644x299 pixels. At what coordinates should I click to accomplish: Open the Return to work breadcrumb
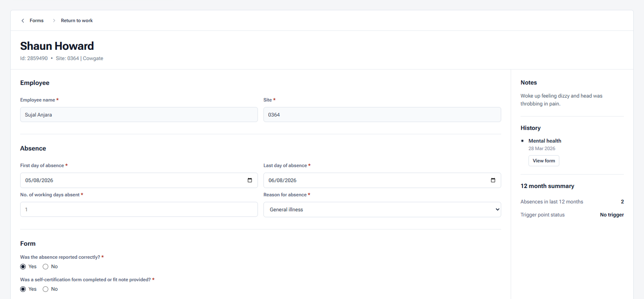tap(77, 21)
